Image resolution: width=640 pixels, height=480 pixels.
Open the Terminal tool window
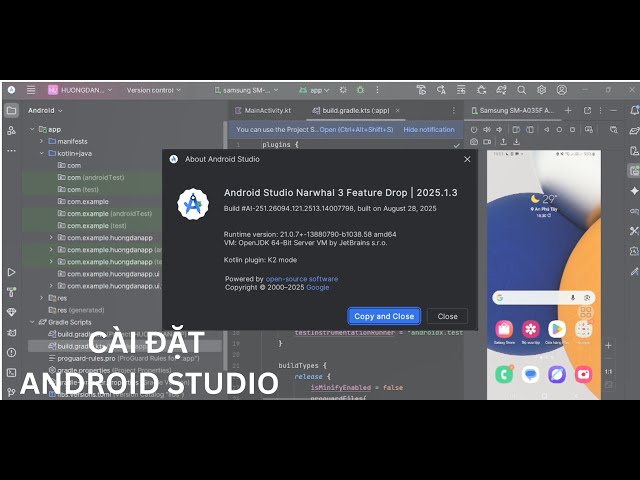[x=11, y=373]
